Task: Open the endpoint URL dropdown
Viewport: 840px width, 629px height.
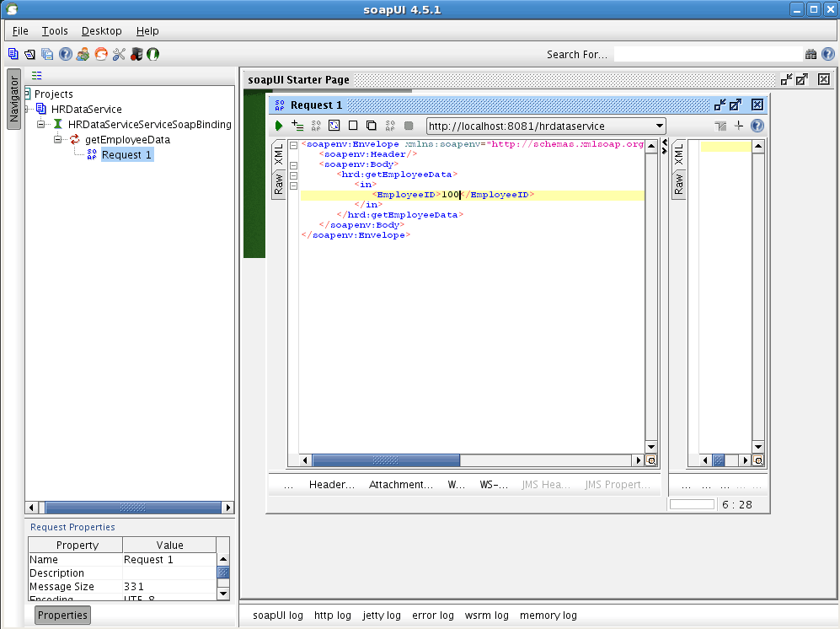Action: [659, 126]
